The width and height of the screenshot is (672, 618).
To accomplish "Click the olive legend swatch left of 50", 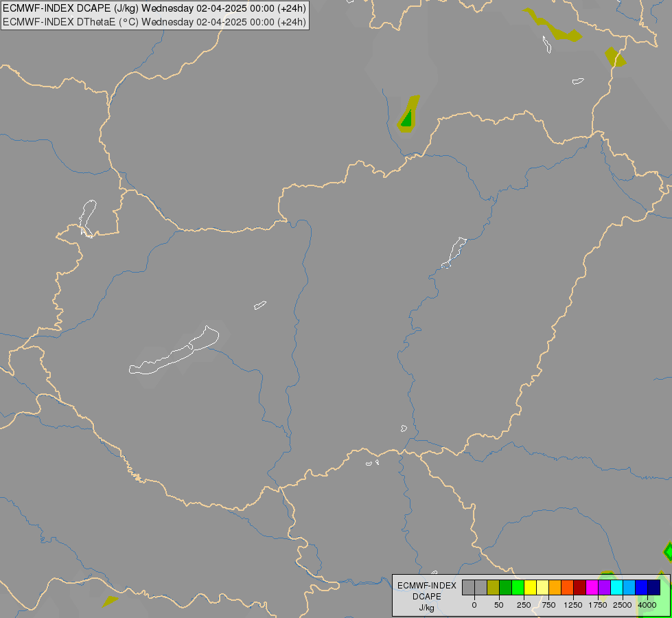I will (494, 587).
